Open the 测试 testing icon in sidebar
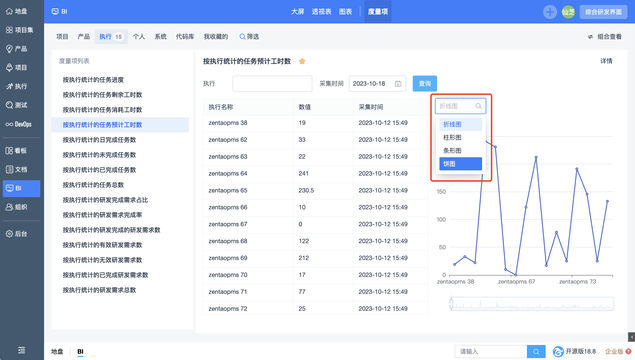This screenshot has height=360, width=635. click(x=10, y=105)
